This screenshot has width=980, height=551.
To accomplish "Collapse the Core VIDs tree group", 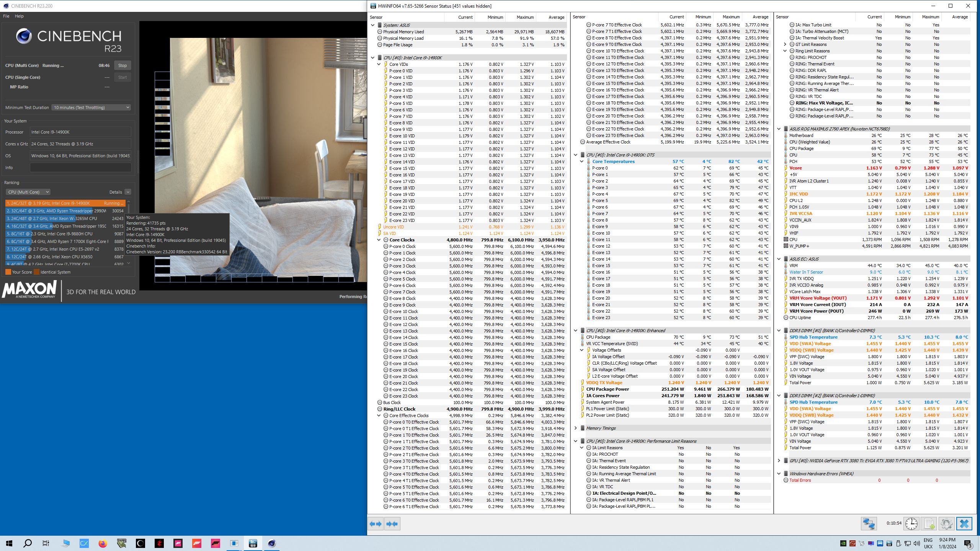I will pyautogui.click(x=379, y=64).
